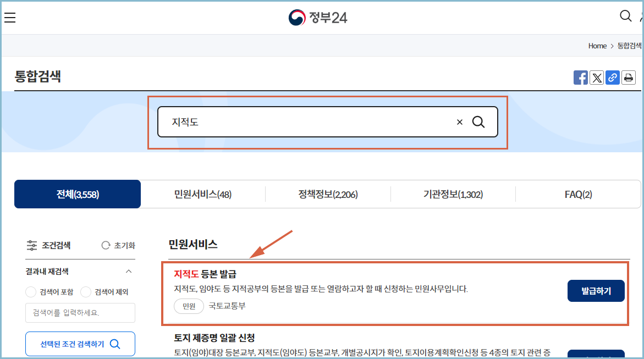Click the 정부24 logo
The width and height of the screenshot is (644, 359).
pos(317,17)
